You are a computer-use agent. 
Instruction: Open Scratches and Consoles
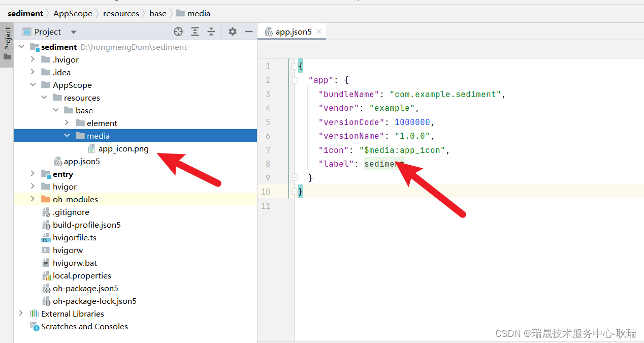84,327
